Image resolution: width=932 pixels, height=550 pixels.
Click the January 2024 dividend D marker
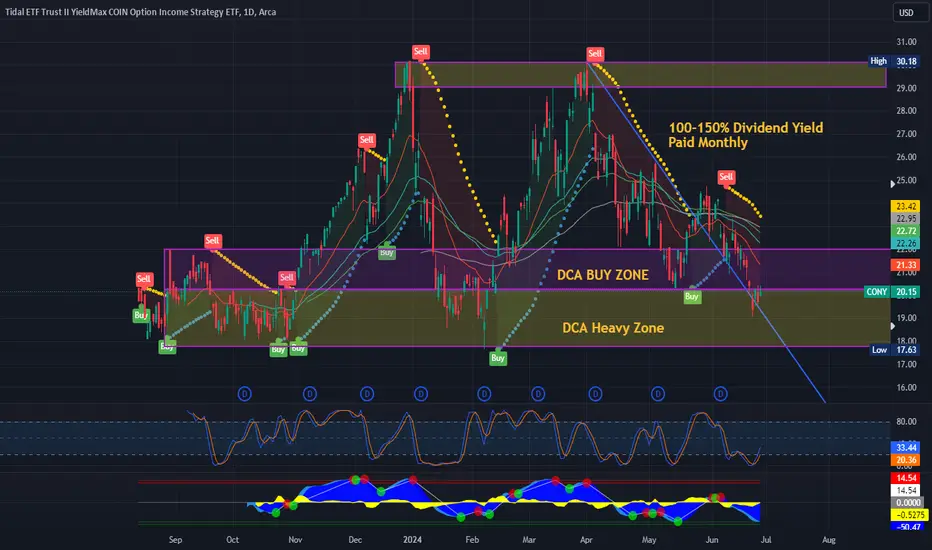click(x=421, y=394)
